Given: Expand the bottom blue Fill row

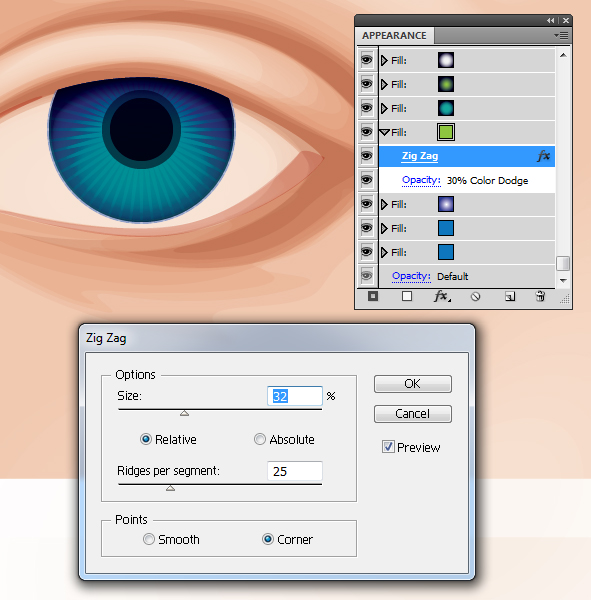Looking at the screenshot, I should 384,253.
